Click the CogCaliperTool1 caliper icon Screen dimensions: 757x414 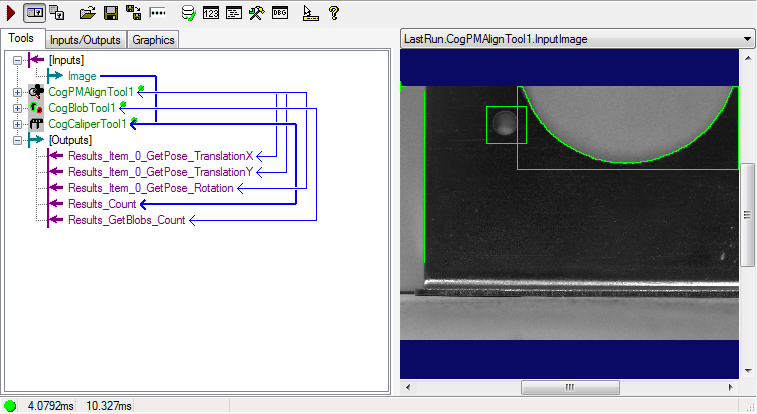[37, 124]
